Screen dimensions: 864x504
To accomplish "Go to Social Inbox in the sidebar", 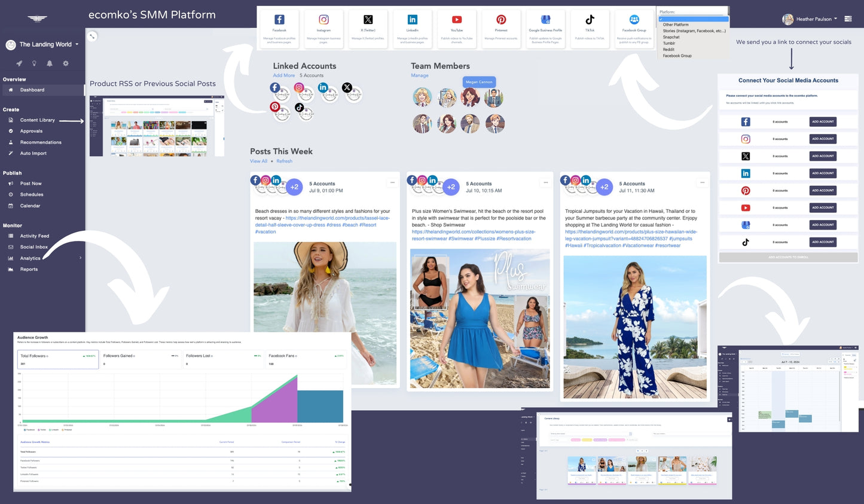I will [x=33, y=247].
